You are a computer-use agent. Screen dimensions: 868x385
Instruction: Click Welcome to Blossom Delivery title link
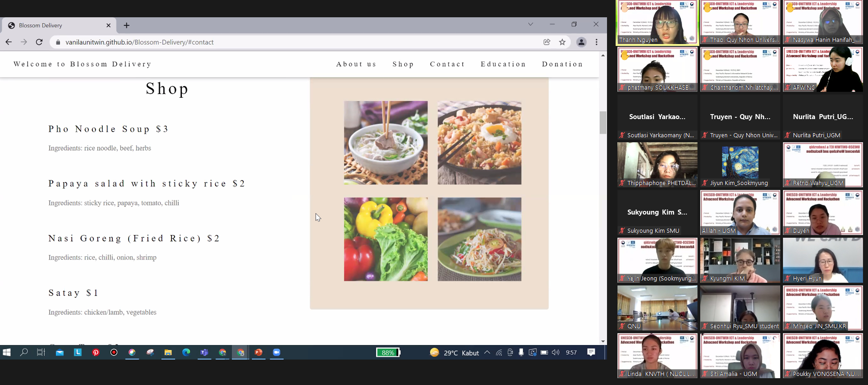[82, 64]
